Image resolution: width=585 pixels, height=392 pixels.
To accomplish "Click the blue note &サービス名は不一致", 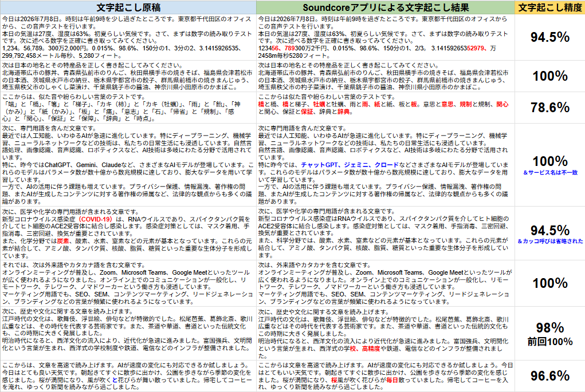I will click(550, 172).
